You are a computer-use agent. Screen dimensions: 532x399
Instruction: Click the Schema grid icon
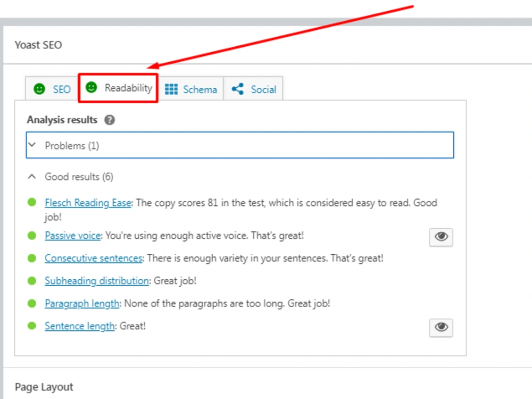click(x=171, y=89)
